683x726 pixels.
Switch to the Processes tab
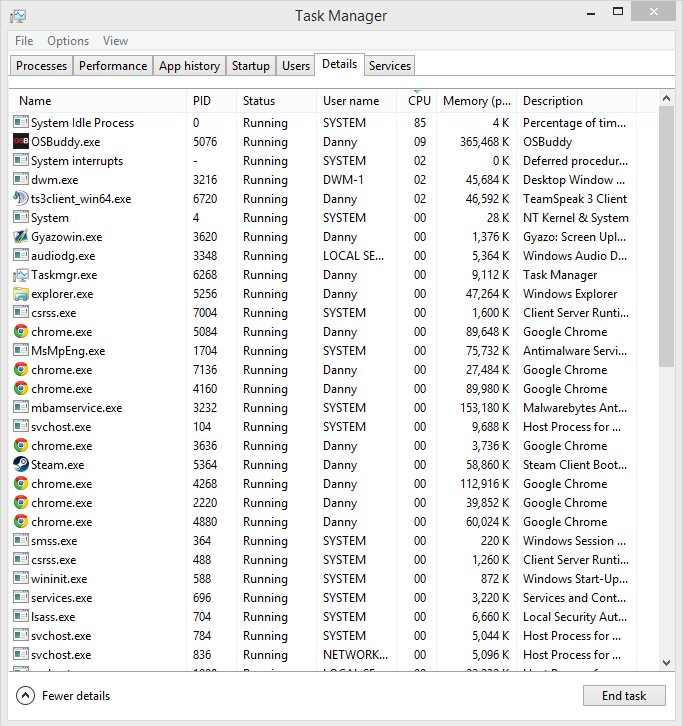pos(41,66)
